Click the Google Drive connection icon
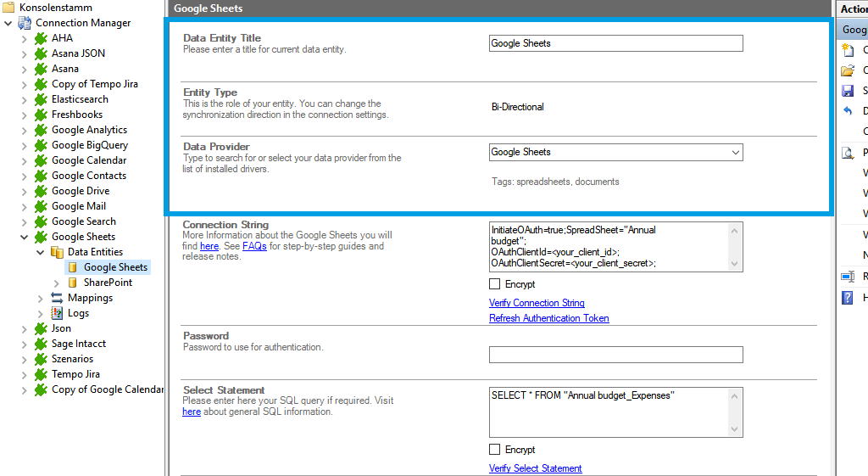 41,191
